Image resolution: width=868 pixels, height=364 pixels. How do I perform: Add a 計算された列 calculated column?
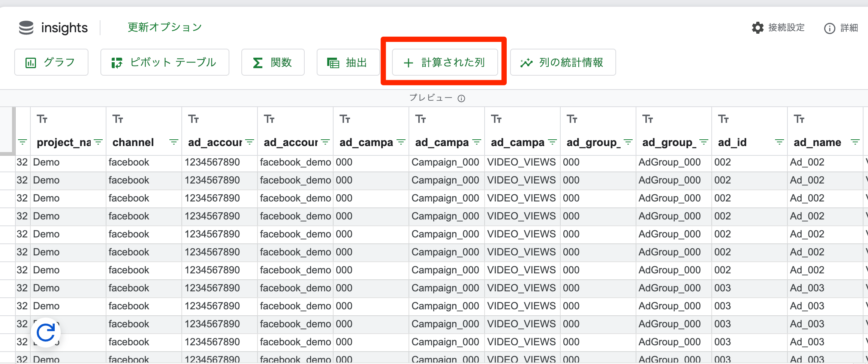[x=444, y=63]
